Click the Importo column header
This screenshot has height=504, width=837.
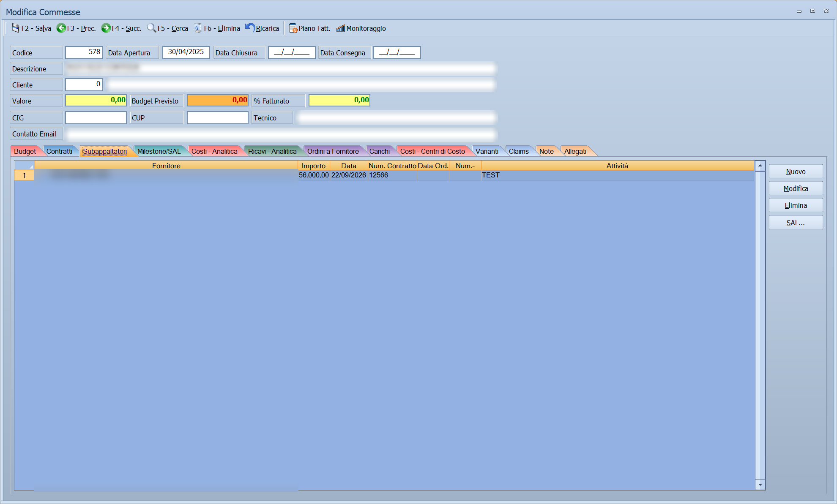click(x=314, y=166)
